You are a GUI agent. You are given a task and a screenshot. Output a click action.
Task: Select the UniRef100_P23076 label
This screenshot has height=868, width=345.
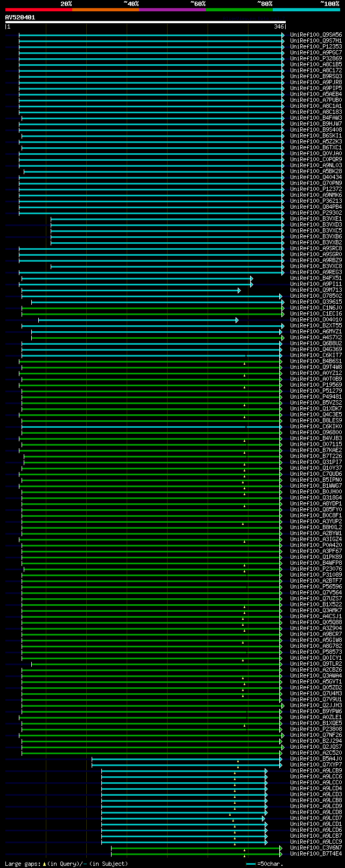point(316,569)
